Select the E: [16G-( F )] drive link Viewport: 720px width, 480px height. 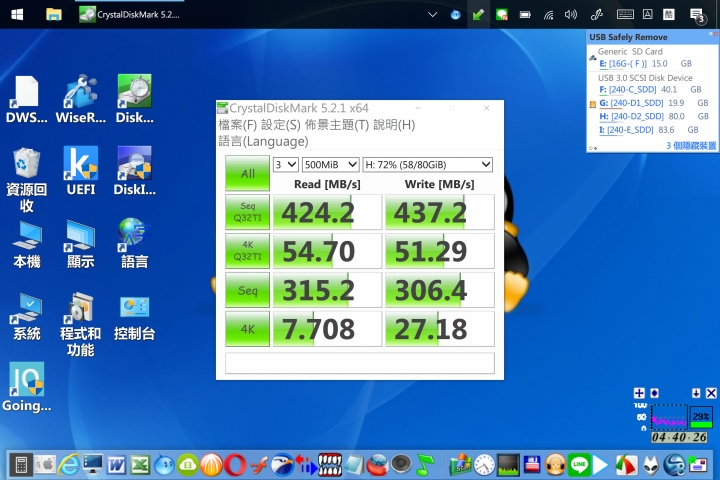623,64
